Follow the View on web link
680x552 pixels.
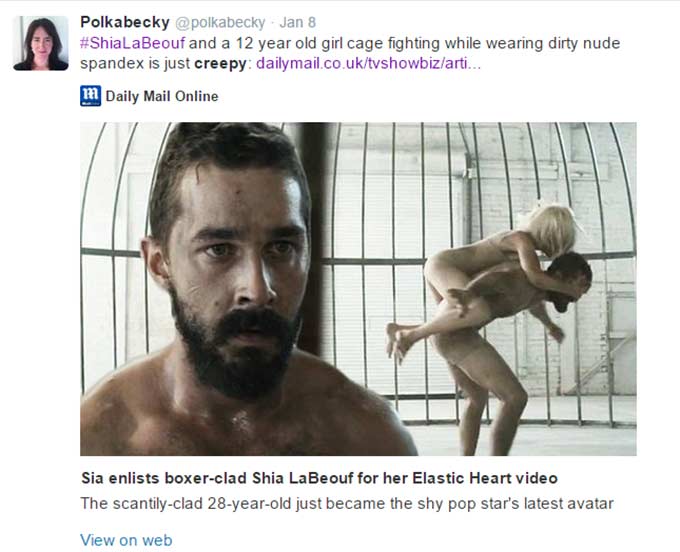click(x=126, y=540)
